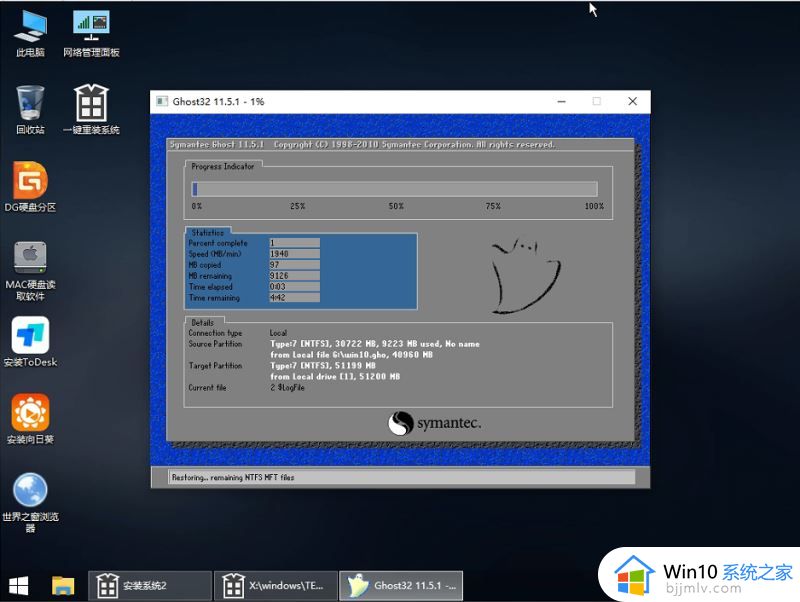Click the Ghost mascot drawing
The width and height of the screenshot is (800, 602).
[526, 275]
